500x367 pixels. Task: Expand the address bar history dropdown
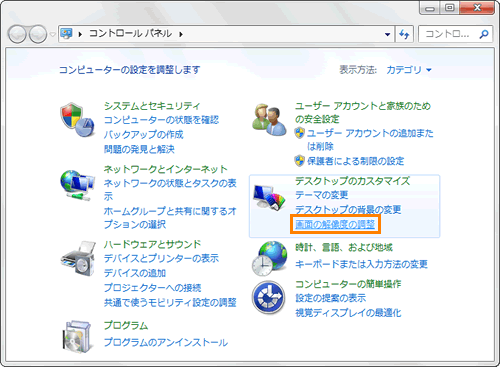click(x=387, y=34)
